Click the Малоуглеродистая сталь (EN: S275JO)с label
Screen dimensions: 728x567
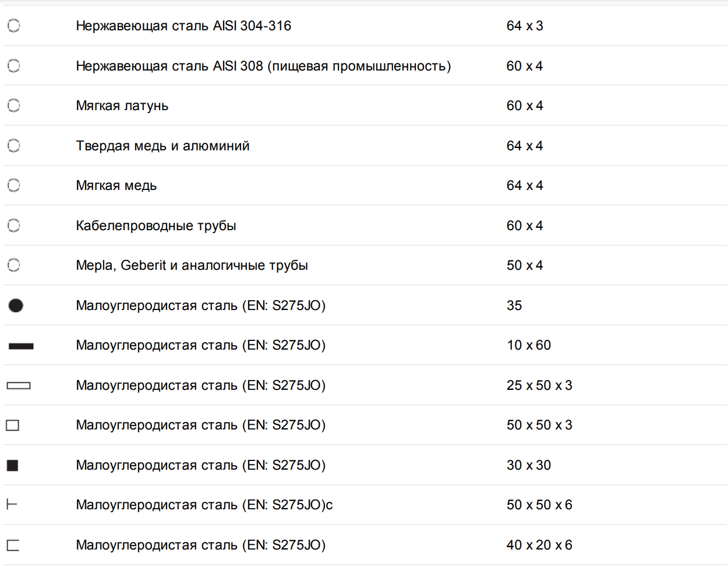[x=204, y=505]
